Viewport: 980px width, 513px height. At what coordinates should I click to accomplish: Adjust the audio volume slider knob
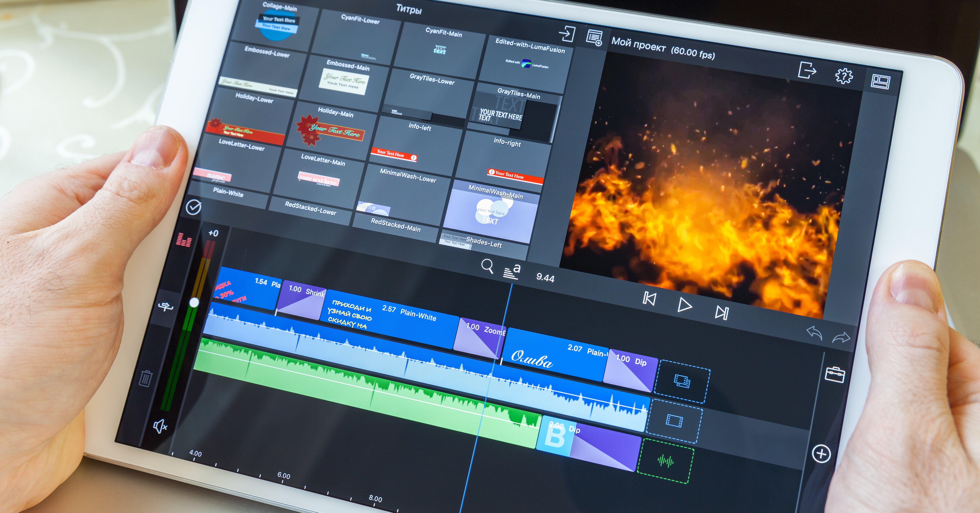tap(194, 302)
